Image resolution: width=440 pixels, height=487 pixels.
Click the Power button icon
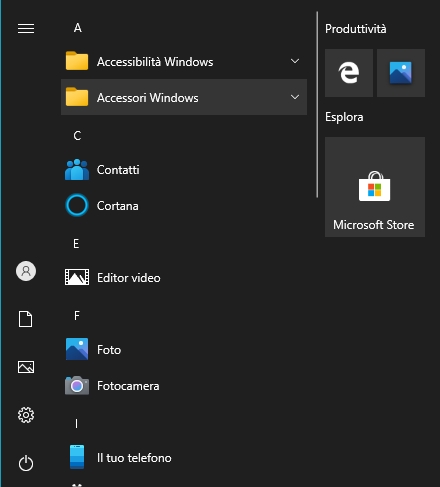click(x=26, y=463)
